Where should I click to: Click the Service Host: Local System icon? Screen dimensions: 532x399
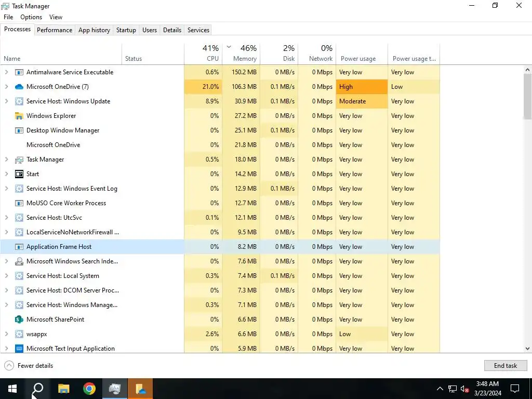(19, 276)
